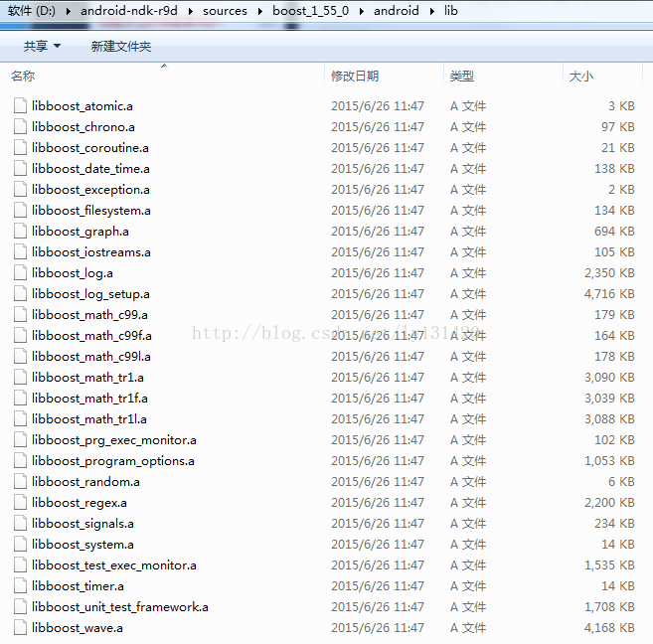Click the libboost_iostreams.a file icon

(20, 251)
